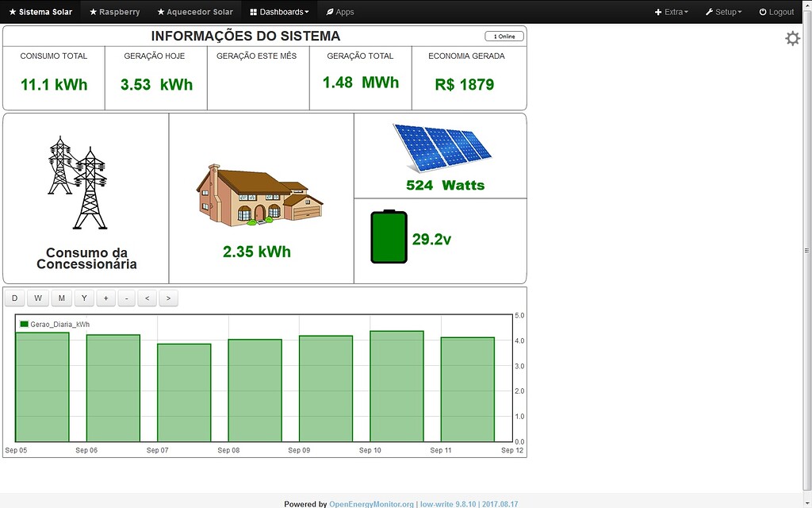Click the Raspberry menu star icon
Viewport: 812px width, 508px height.
[x=94, y=12]
